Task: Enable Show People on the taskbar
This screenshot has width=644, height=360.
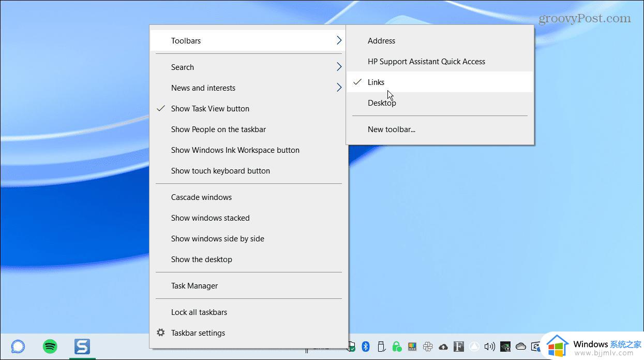Action: pyautogui.click(x=249, y=129)
